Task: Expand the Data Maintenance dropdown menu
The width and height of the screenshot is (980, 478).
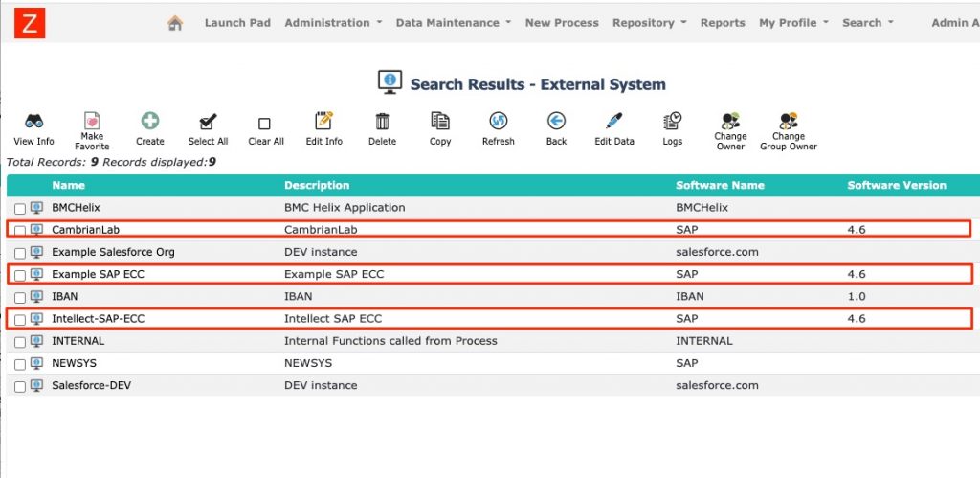Action: 453,23
